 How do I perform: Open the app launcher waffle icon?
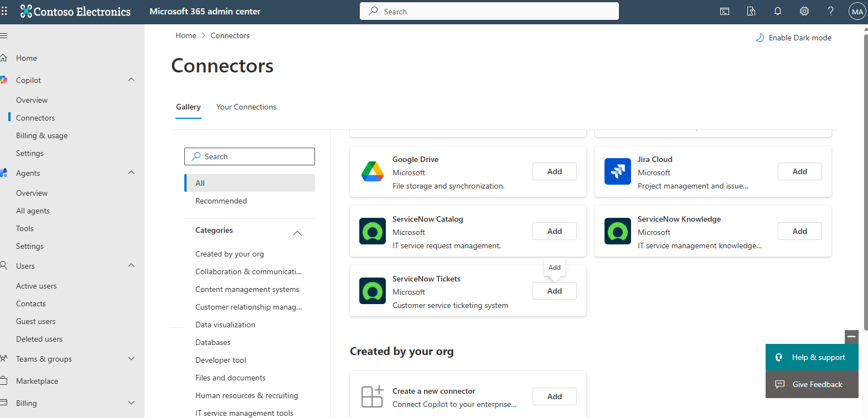pyautogui.click(x=4, y=11)
